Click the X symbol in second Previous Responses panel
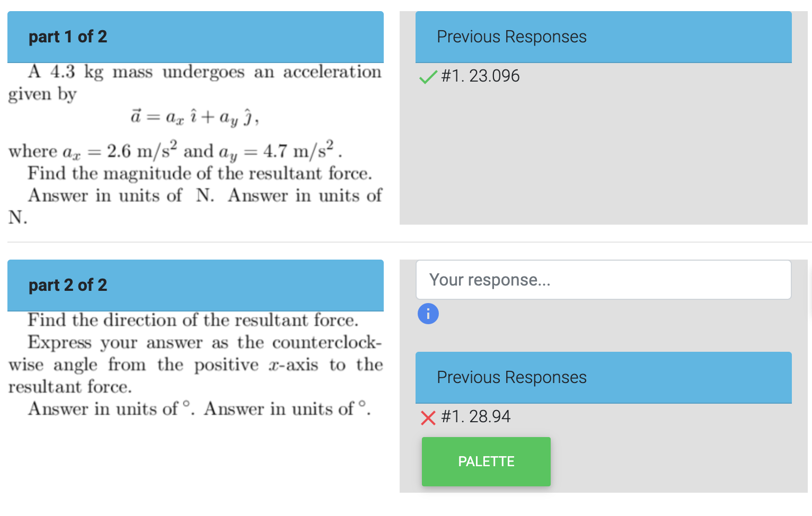Image resolution: width=812 pixels, height=516 pixels. coord(427,418)
